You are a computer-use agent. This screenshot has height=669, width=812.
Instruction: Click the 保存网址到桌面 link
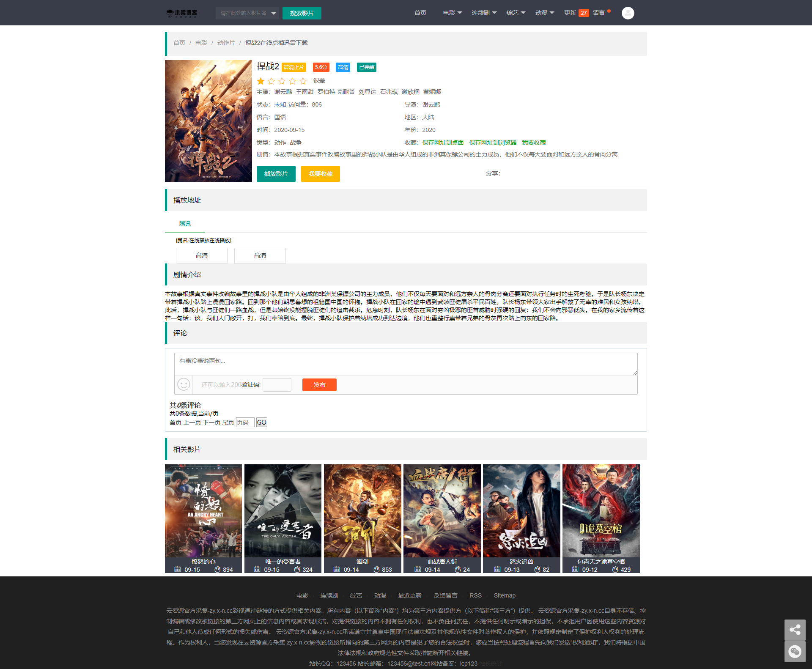click(x=443, y=143)
